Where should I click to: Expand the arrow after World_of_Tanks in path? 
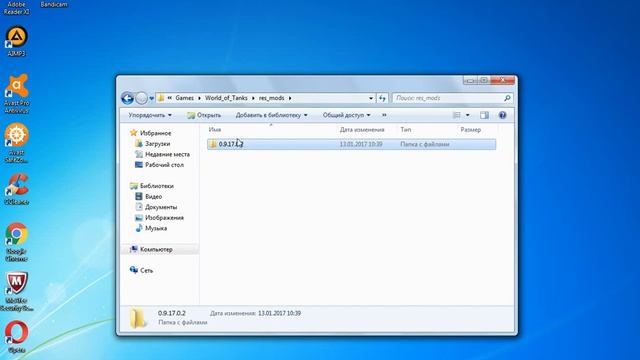click(x=253, y=98)
